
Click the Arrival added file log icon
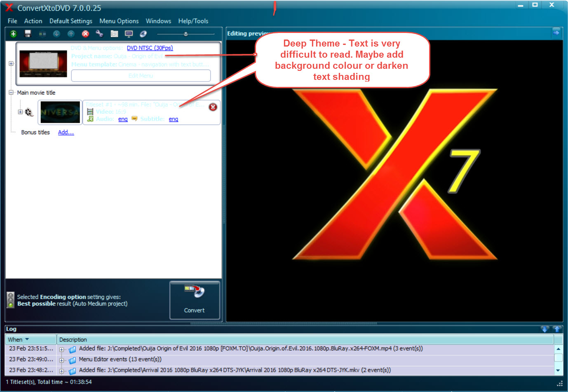pyautogui.click(x=73, y=371)
